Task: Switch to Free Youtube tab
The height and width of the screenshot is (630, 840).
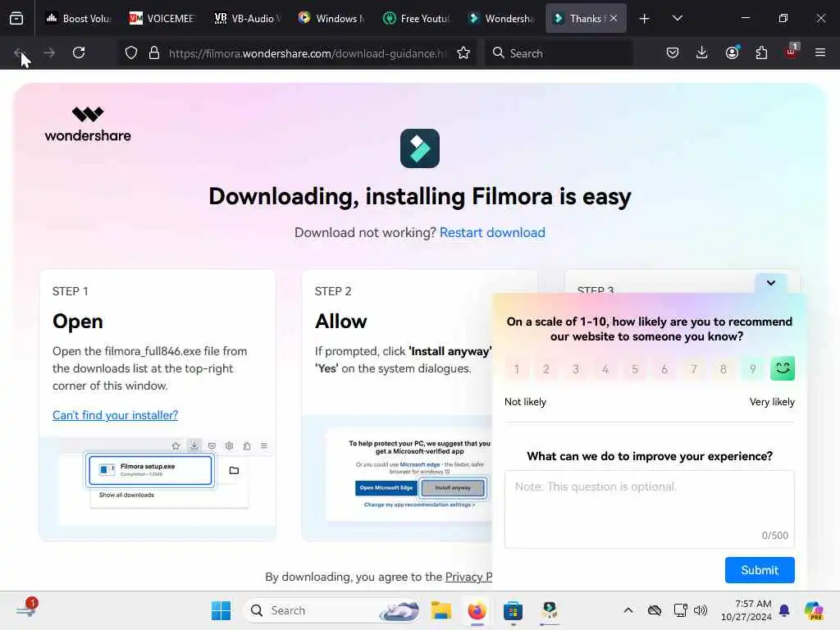Action: click(416, 19)
